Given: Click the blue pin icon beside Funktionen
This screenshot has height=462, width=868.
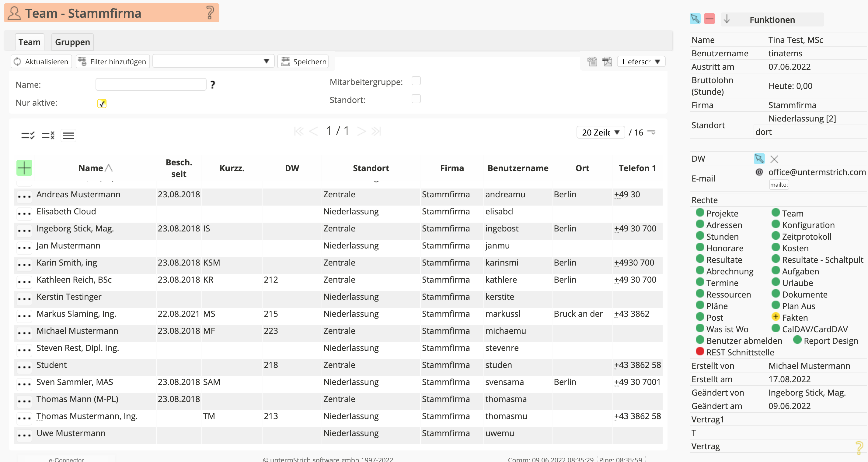Looking at the screenshot, I should pyautogui.click(x=695, y=19).
